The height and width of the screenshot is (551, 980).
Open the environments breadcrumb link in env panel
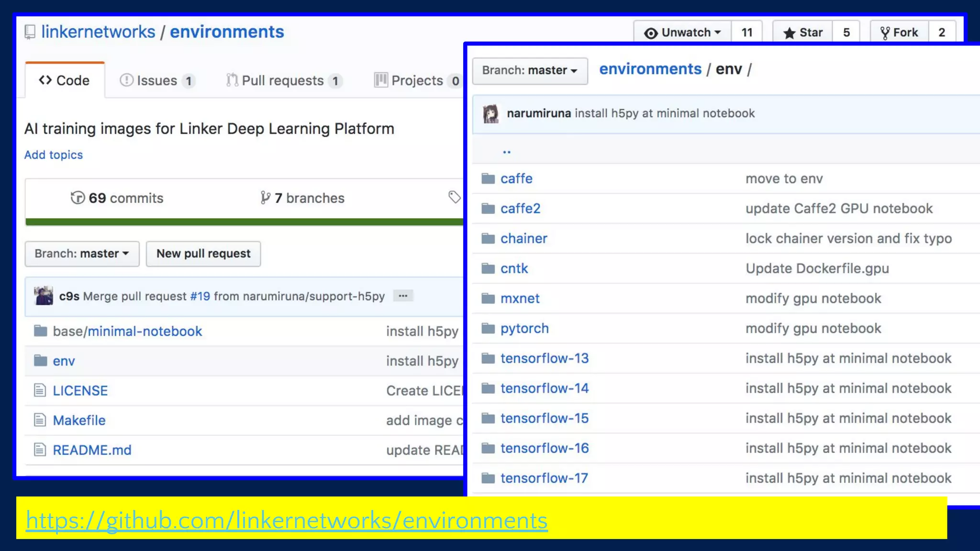coord(650,69)
